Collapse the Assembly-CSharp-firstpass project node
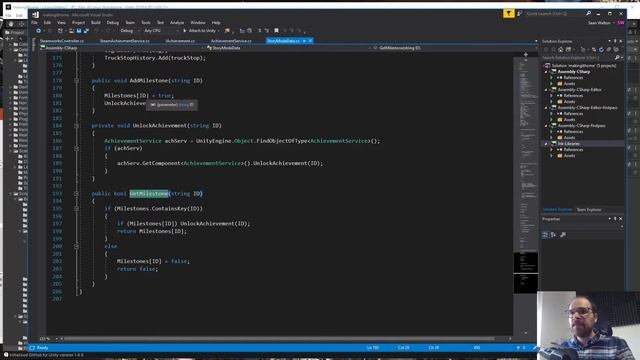640x360 pixels. click(546, 126)
